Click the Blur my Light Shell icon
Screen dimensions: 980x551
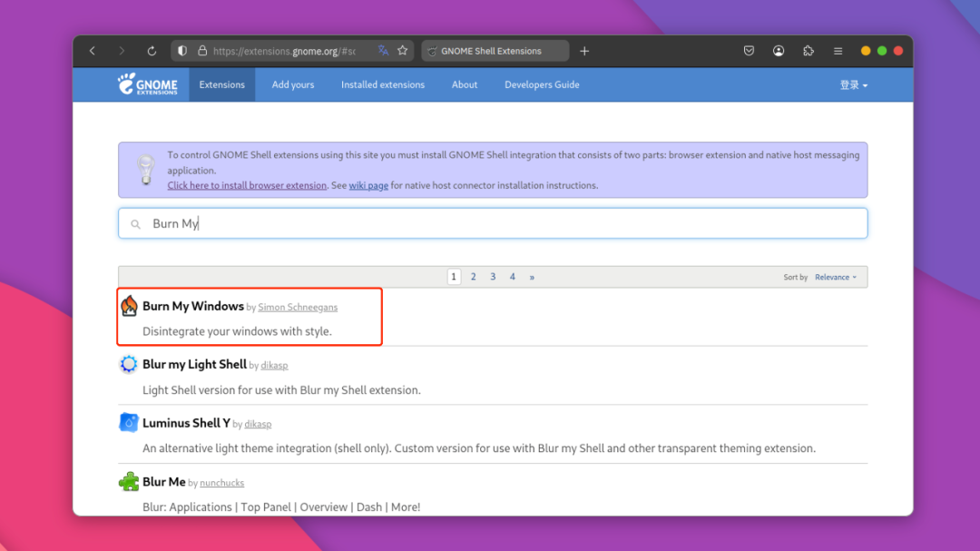pos(129,364)
